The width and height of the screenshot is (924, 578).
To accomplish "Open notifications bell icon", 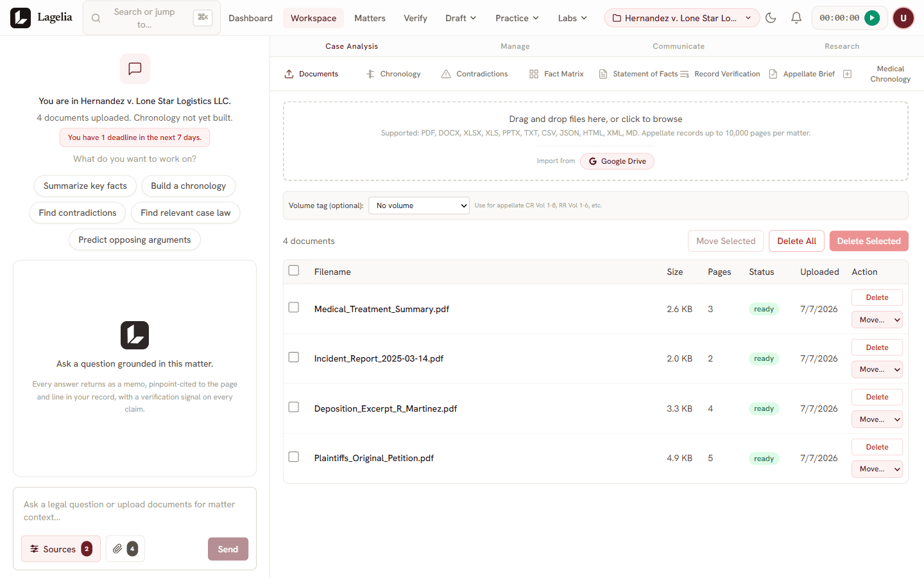I will click(796, 18).
